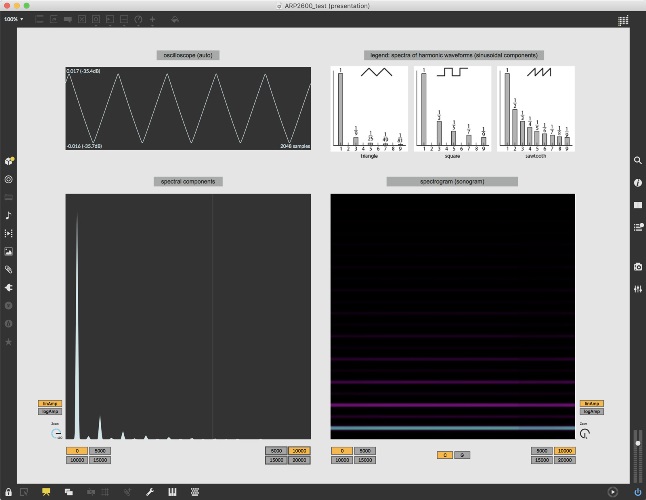Insert a dial object from the top toolbar

(138, 19)
